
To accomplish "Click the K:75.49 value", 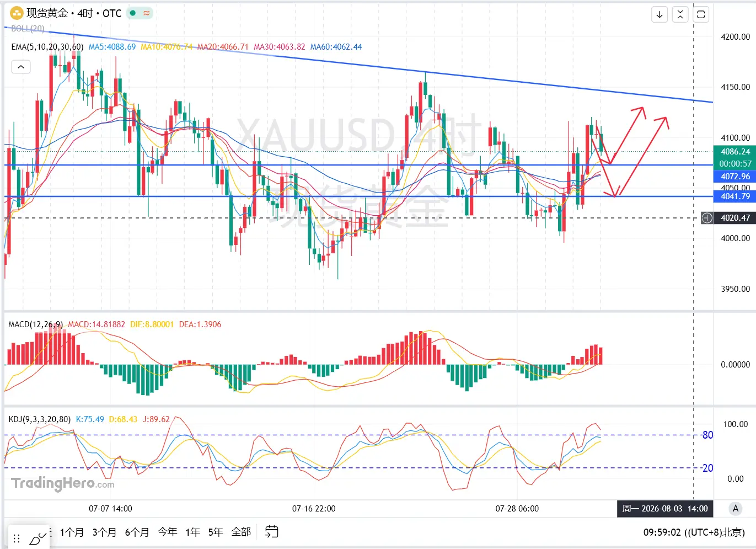I will [x=90, y=419].
